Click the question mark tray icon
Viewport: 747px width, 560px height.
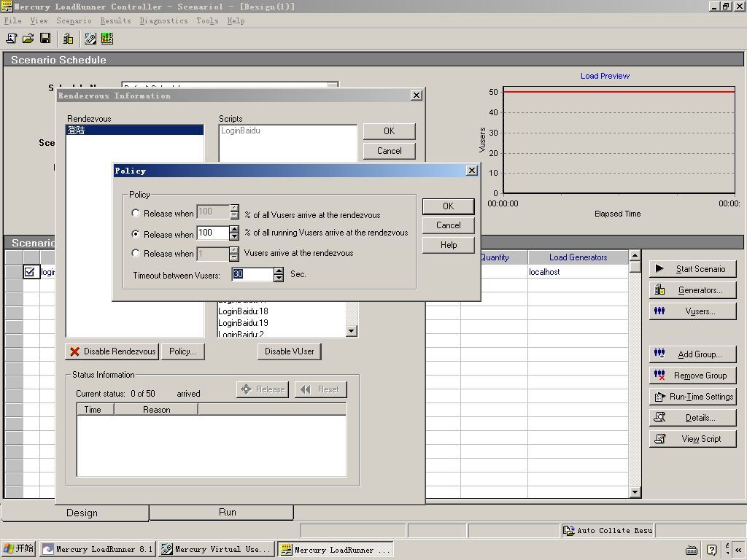click(x=711, y=550)
